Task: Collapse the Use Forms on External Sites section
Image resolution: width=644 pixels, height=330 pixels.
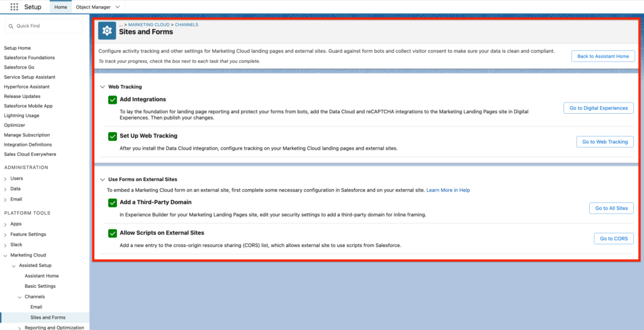Action: point(102,179)
